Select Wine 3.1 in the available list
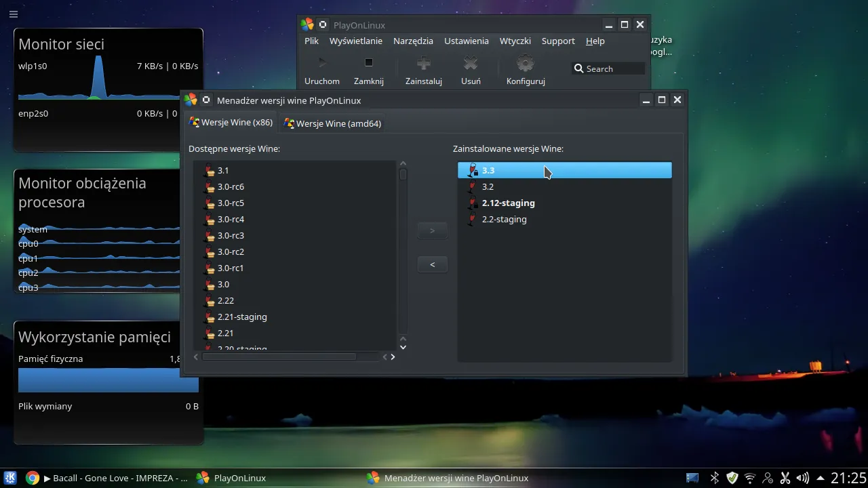Screen dimensions: 868x488 pos(294,170)
